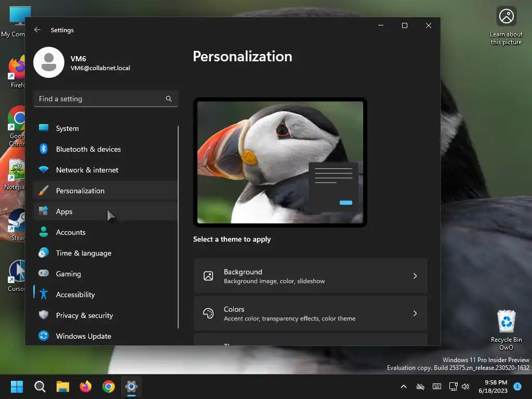Viewport: 532px width, 399px height.
Task: Click the Accessibility figure icon
Action: tap(44, 294)
